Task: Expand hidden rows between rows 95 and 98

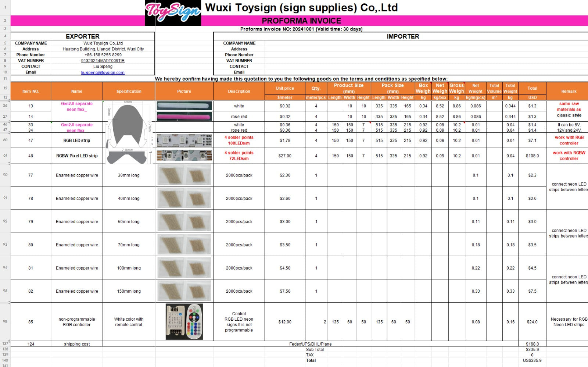Action: pyautogui.click(x=9, y=302)
